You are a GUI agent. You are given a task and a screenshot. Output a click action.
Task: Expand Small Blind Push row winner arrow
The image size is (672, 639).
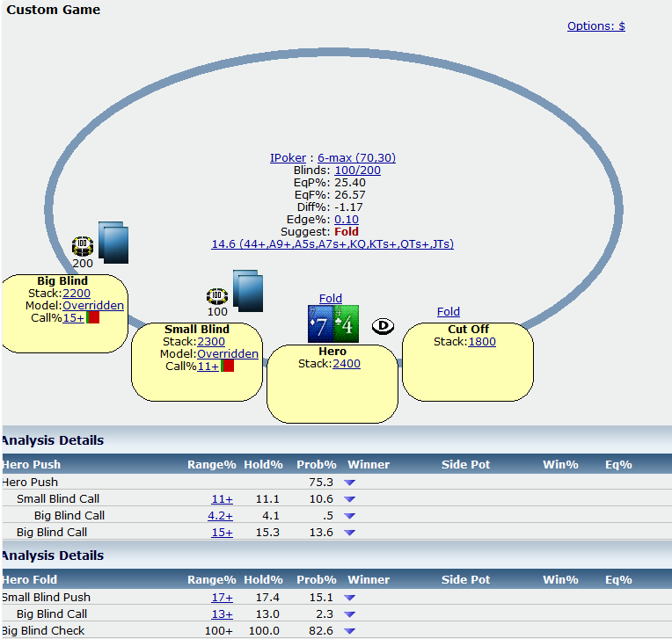349,598
